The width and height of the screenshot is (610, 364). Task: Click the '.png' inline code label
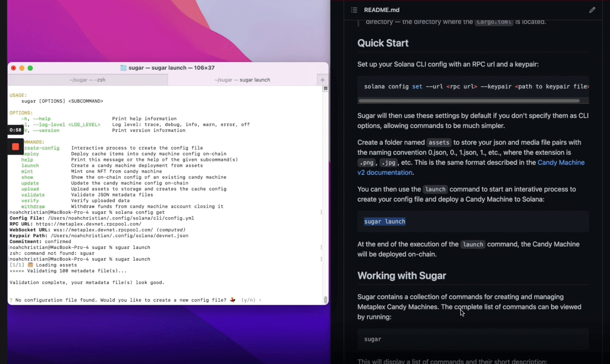click(367, 163)
